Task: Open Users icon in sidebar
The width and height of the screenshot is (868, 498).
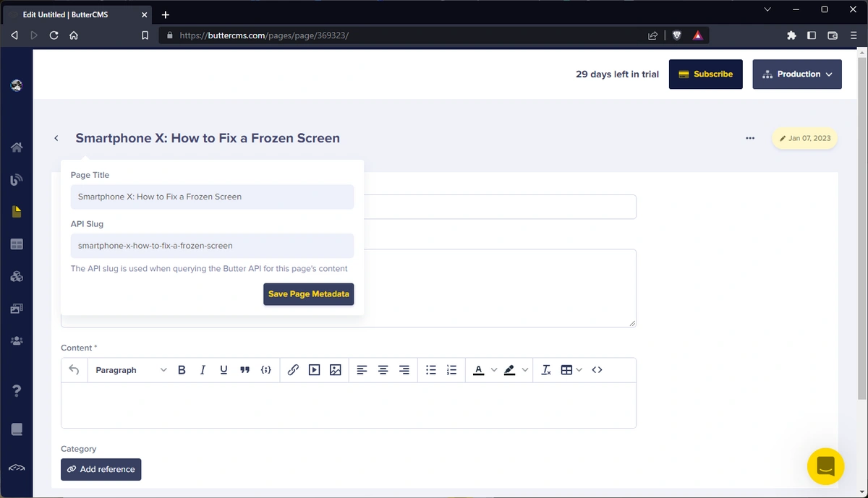Action: point(17,340)
